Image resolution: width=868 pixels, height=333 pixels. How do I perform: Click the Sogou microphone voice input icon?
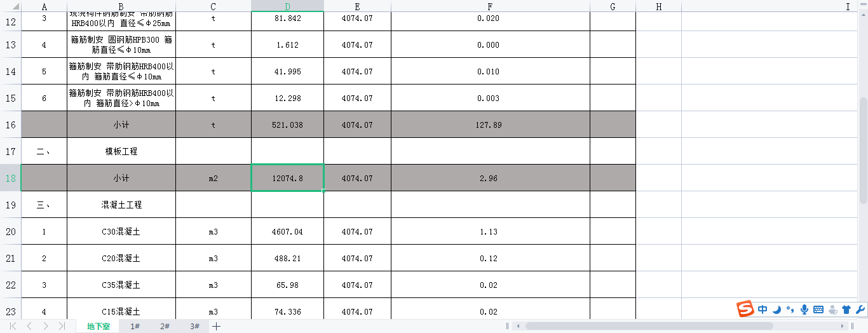point(804,309)
